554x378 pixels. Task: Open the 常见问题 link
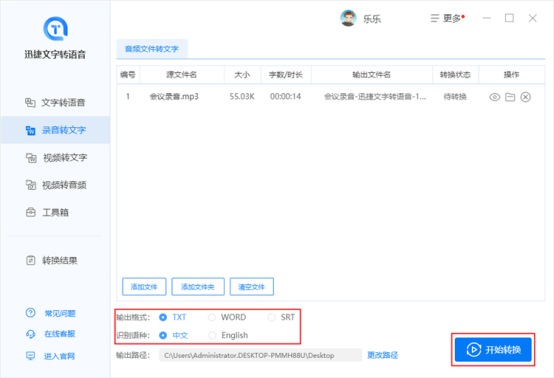point(60,313)
